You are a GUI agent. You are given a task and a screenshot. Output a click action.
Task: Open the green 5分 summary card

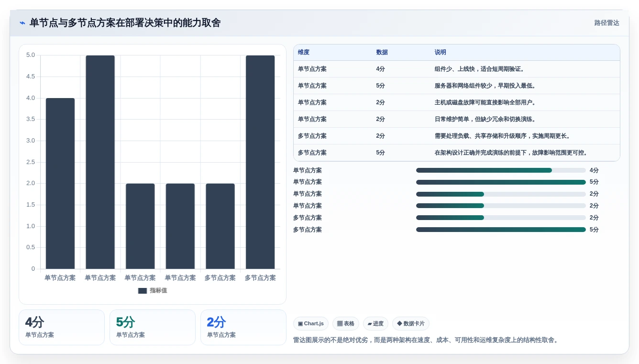click(x=153, y=328)
